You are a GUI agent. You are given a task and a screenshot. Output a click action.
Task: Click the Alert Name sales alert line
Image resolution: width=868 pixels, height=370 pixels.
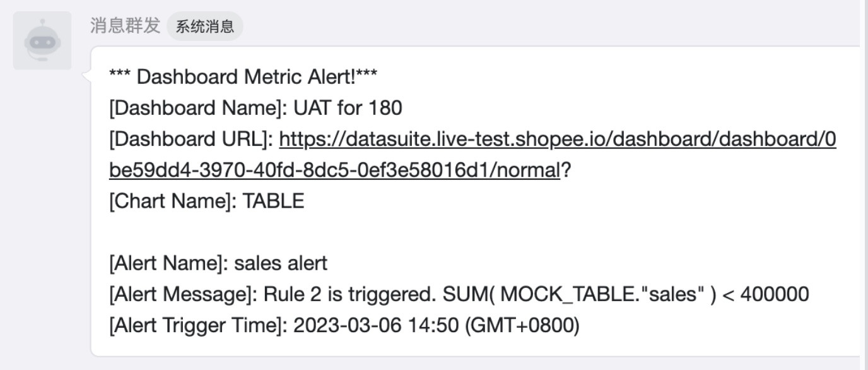point(218,263)
